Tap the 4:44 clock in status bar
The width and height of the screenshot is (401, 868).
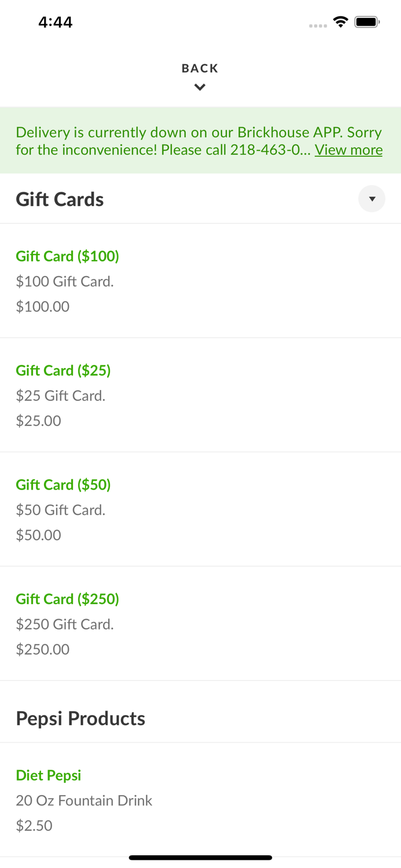(x=56, y=22)
